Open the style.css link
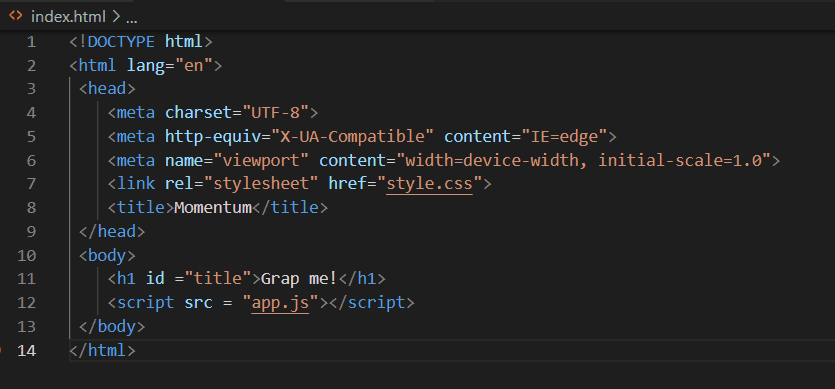 coord(429,184)
